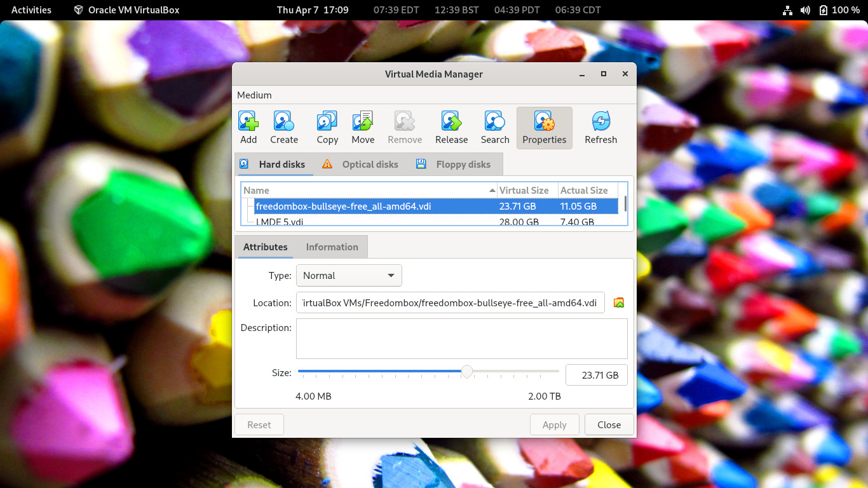
Task: Click the 07:39 EDT world clock
Action: point(395,10)
